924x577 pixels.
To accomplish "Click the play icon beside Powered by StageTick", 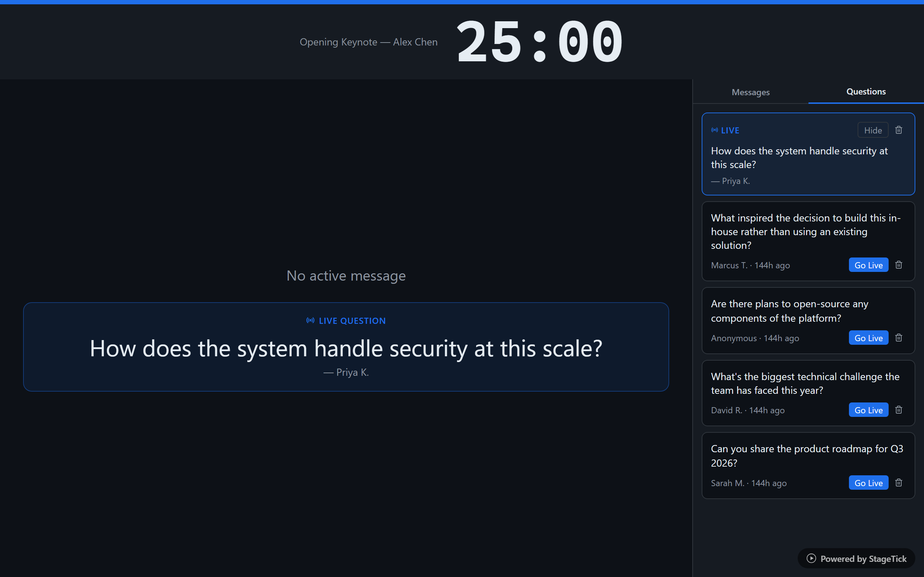I will [x=811, y=558].
